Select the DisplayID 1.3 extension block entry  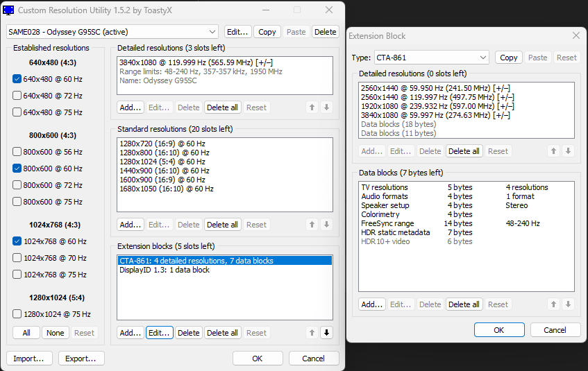pos(165,270)
